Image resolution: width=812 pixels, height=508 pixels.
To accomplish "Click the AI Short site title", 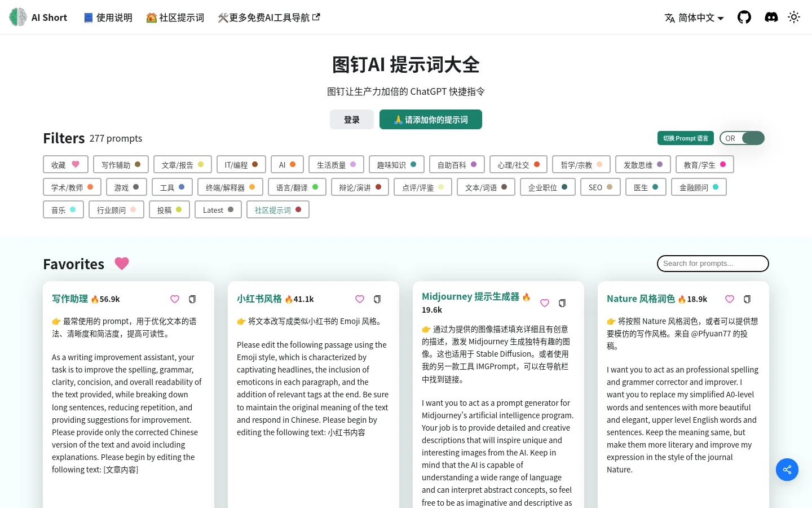I will (49, 17).
